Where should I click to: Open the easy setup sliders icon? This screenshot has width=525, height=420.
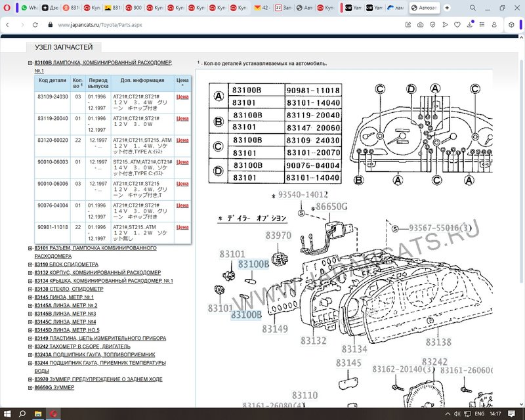(482, 24)
